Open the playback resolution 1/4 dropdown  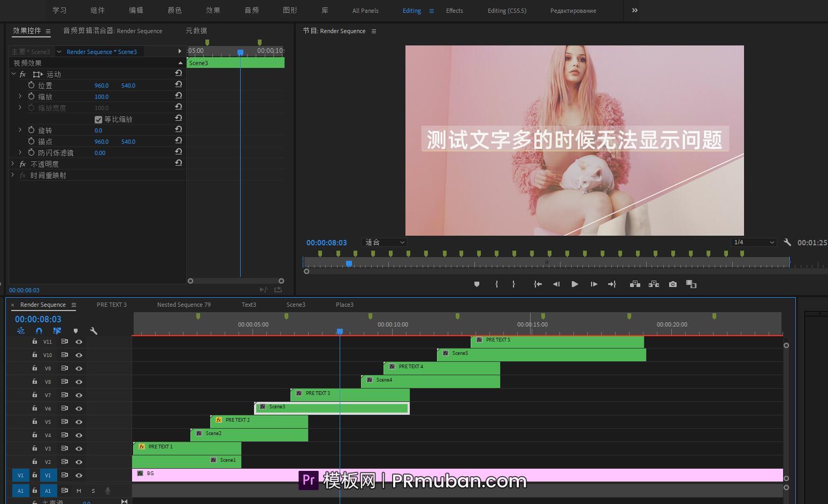(x=754, y=242)
